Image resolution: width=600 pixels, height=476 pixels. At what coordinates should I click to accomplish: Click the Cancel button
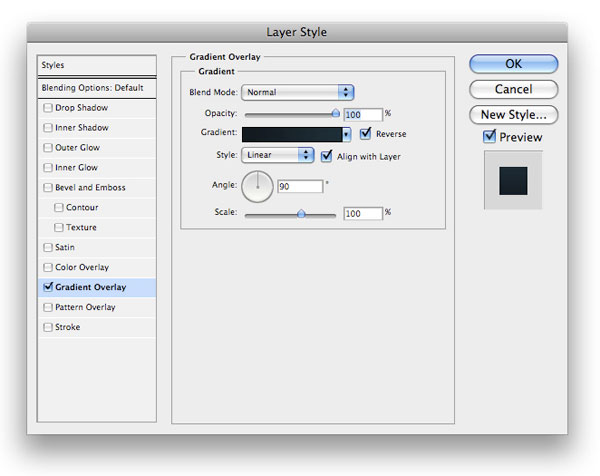click(x=514, y=89)
